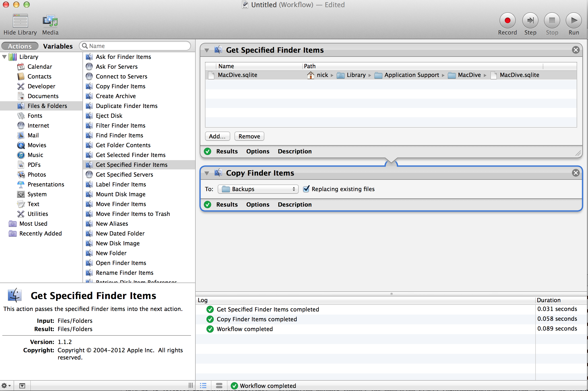Collapse the Get Specified Finder Items action
588x391 pixels.
(207, 50)
